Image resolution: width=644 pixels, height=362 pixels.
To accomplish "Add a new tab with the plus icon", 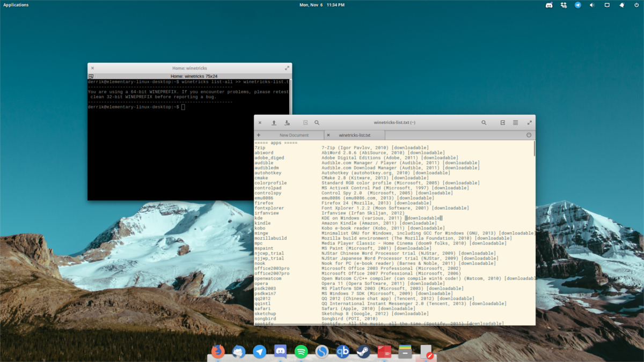I will 259,135.
